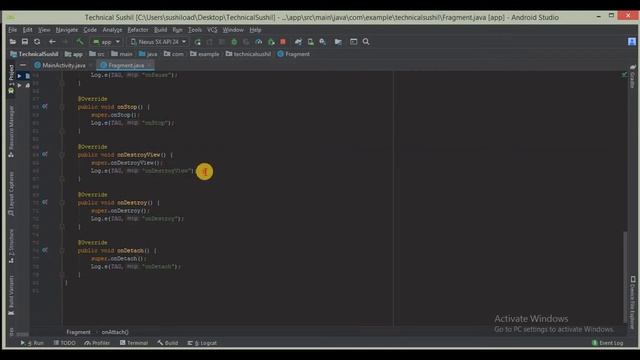Open the Resource Manager side tab

tap(11, 131)
